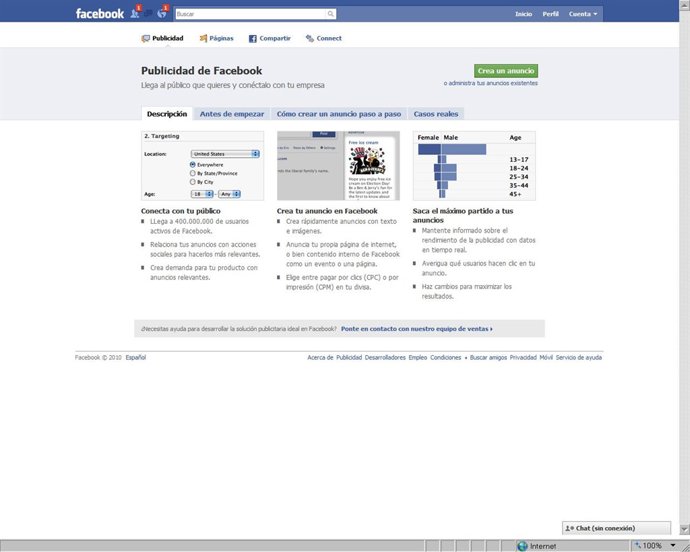The image size is (690, 552).
Task: Open the Páginas section
Action: [221, 38]
